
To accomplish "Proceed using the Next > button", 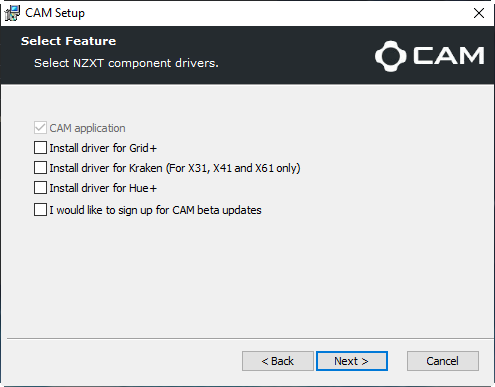I will click(352, 361).
